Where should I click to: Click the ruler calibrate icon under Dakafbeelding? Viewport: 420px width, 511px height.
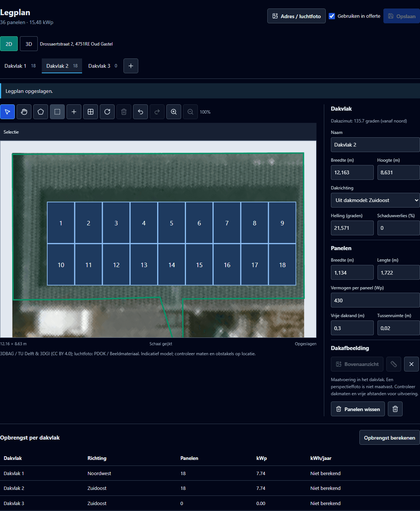(x=394, y=364)
